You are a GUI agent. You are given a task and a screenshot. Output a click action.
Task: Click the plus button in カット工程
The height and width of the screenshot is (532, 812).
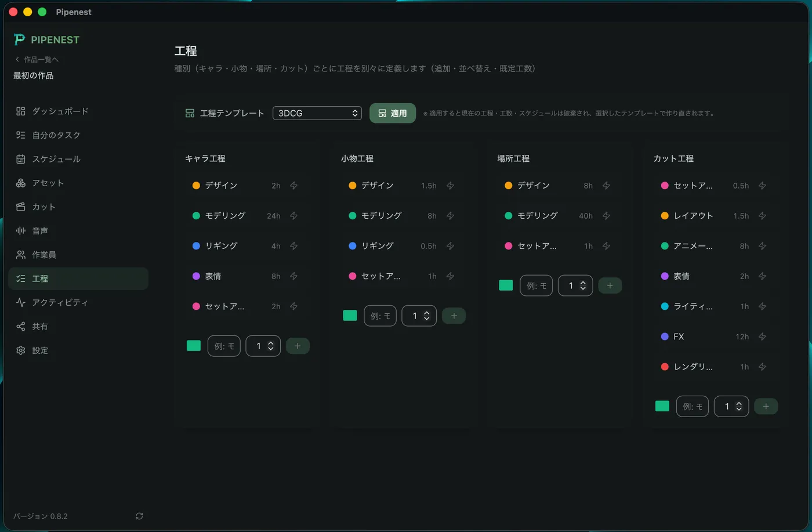(766, 406)
